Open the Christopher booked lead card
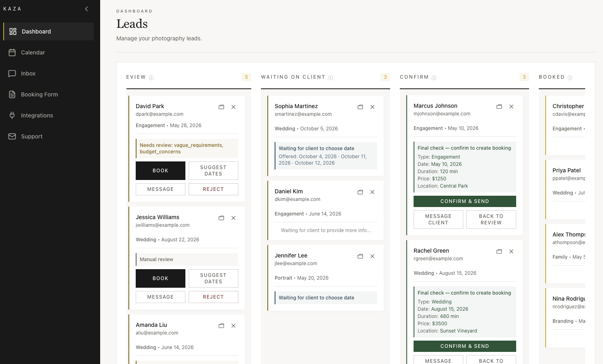The image size is (603, 364). pyautogui.click(x=565, y=125)
